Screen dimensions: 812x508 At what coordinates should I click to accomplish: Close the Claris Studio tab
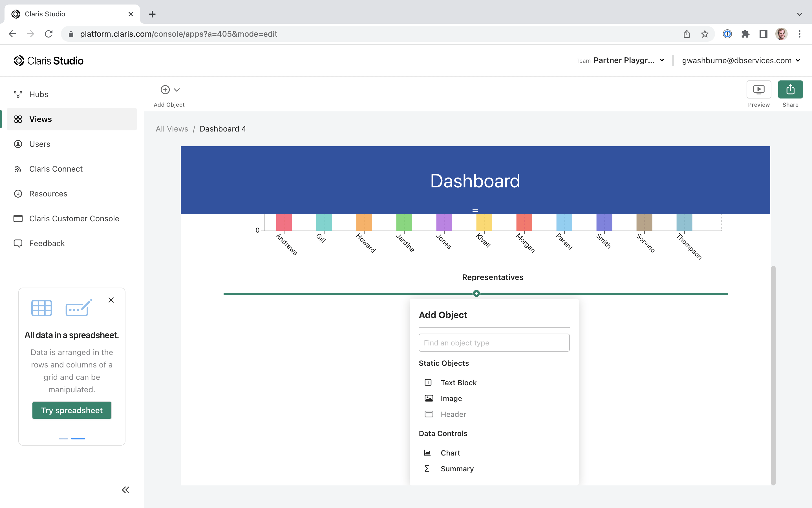click(131, 14)
